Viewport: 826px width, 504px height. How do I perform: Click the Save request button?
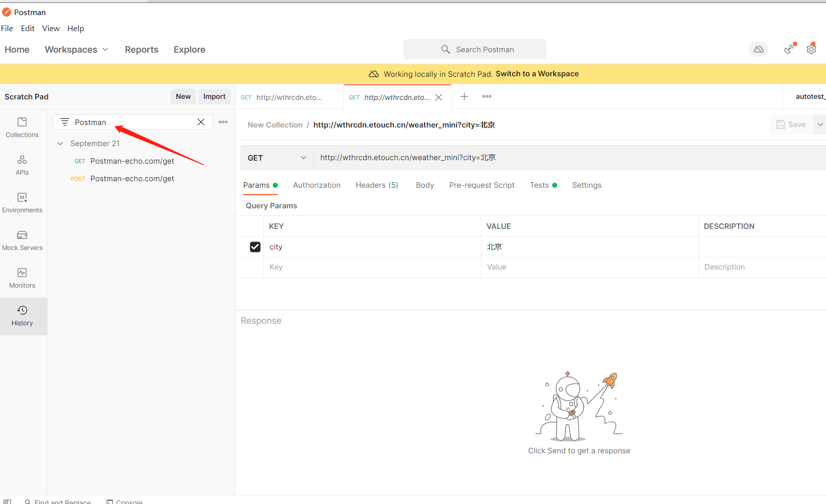[x=791, y=124]
